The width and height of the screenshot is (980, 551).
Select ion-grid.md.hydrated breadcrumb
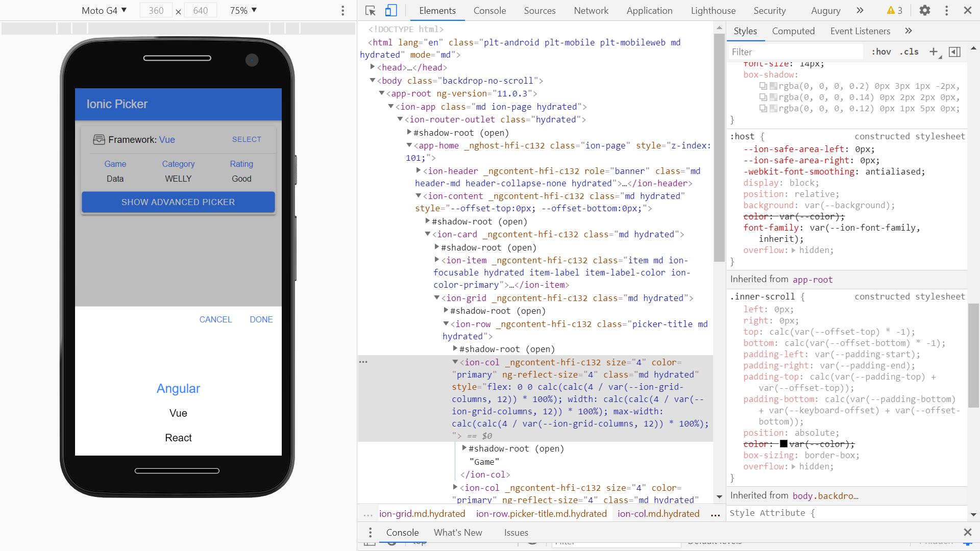(422, 514)
